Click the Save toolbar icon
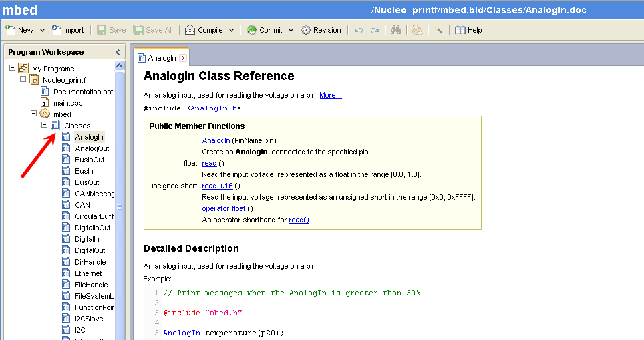The height and width of the screenshot is (340, 644). [x=102, y=30]
